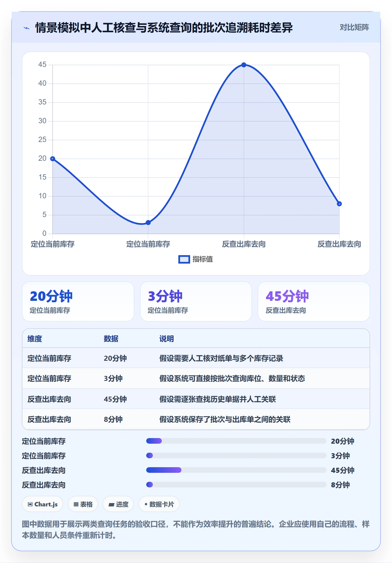Click 假设系统保存了批次与出库单之间的关联 cell

225,419
